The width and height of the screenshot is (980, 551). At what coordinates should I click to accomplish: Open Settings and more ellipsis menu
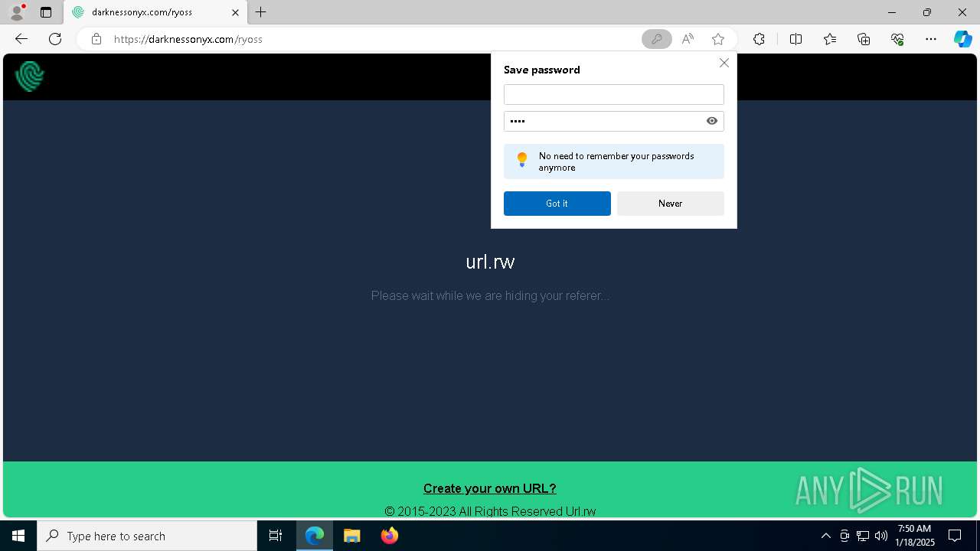[x=931, y=39]
